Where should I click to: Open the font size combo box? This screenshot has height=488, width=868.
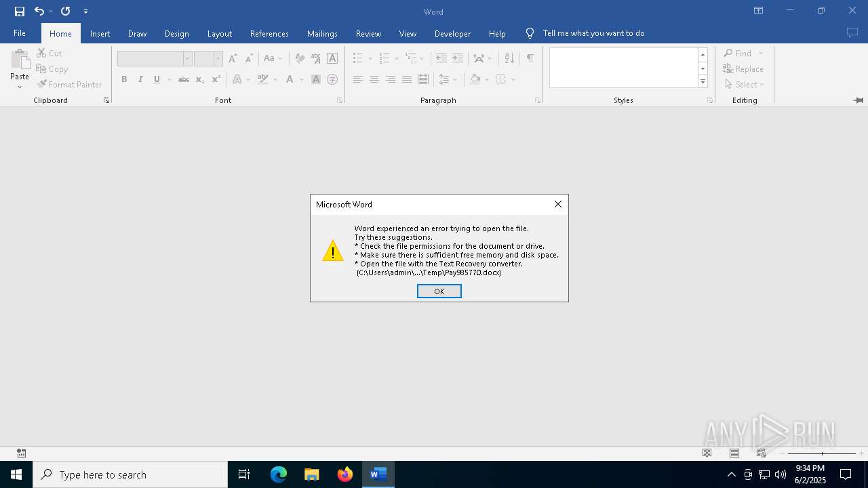pos(208,58)
